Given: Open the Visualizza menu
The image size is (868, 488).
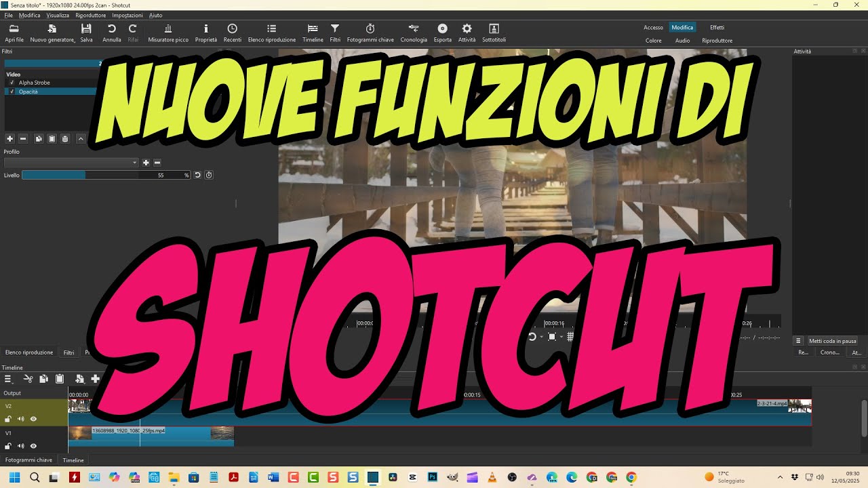Looking at the screenshot, I should (x=58, y=15).
